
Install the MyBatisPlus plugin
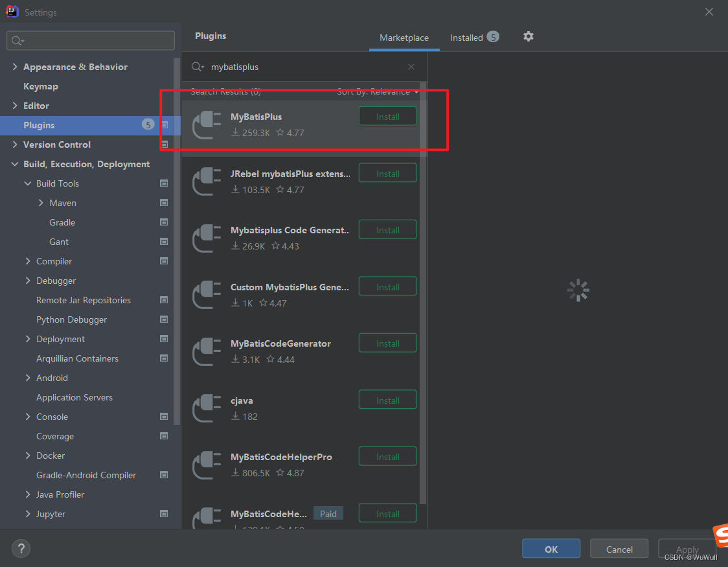388,117
